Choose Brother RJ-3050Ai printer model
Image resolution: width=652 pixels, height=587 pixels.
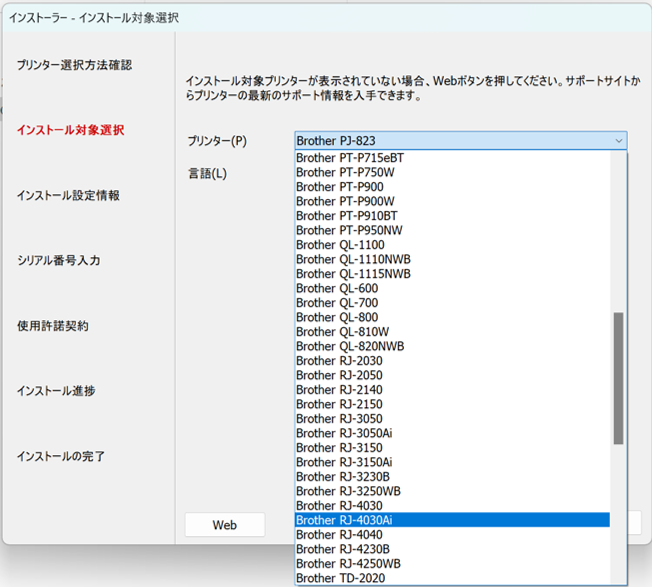coord(452,433)
